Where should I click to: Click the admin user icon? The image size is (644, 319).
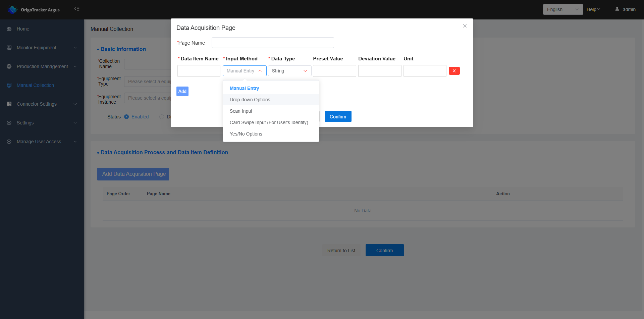pyautogui.click(x=617, y=9)
